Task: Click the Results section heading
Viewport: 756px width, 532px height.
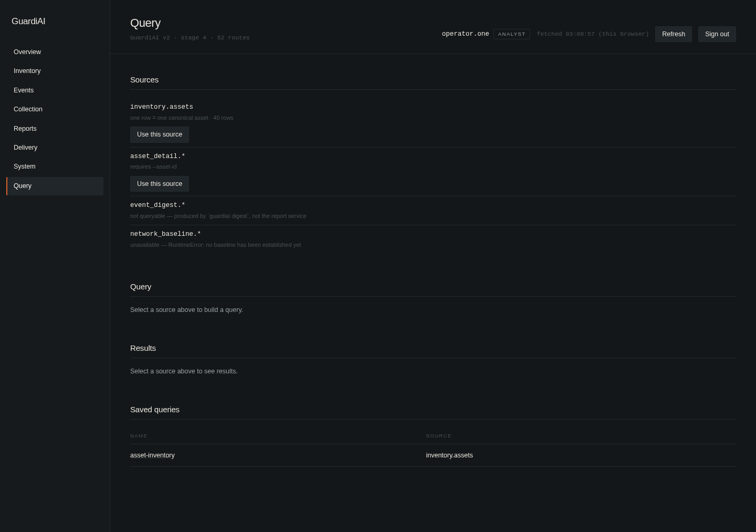Action: click(143, 348)
